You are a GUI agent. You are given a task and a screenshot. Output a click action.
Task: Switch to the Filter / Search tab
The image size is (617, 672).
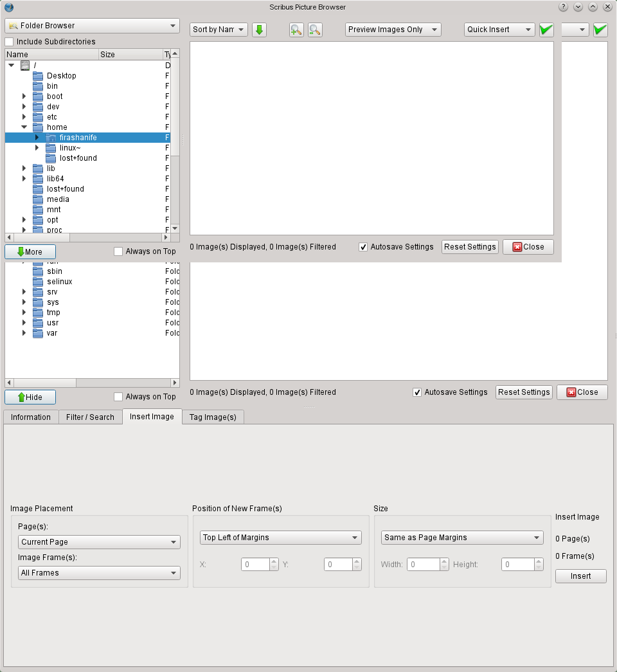90,417
